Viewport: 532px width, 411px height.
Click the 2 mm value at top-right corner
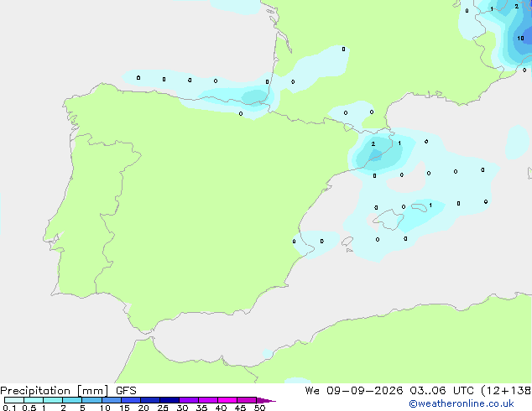516,7
